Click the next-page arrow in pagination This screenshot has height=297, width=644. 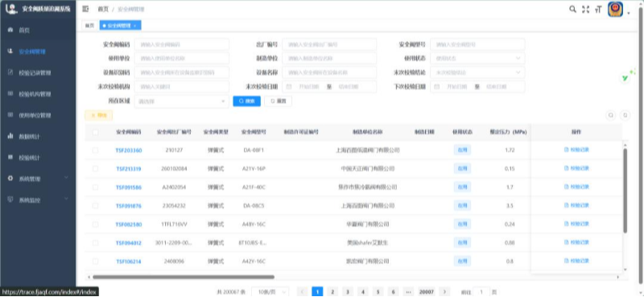[444, 291]
